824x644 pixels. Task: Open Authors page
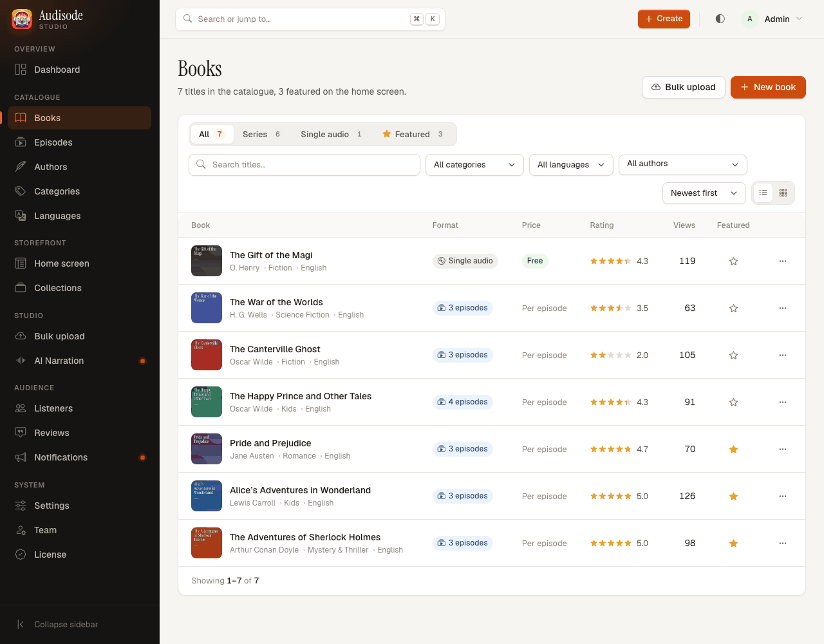(x=80, y=167)
